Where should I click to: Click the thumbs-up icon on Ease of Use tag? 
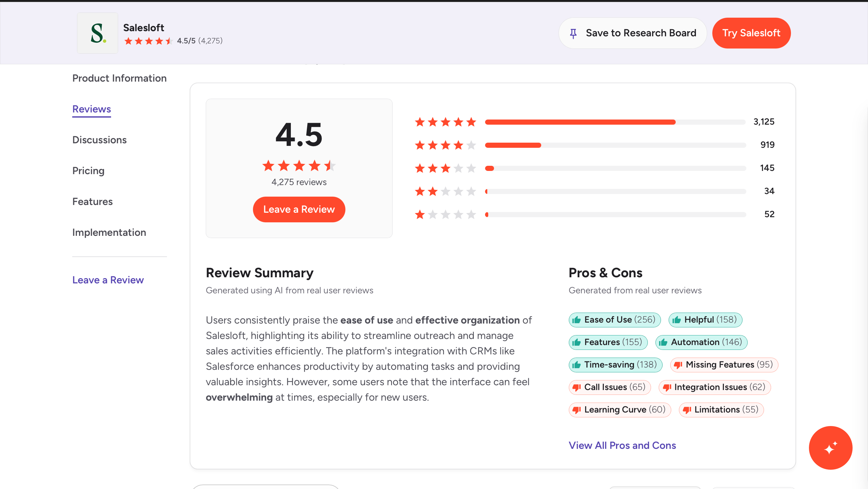point(577,320)
